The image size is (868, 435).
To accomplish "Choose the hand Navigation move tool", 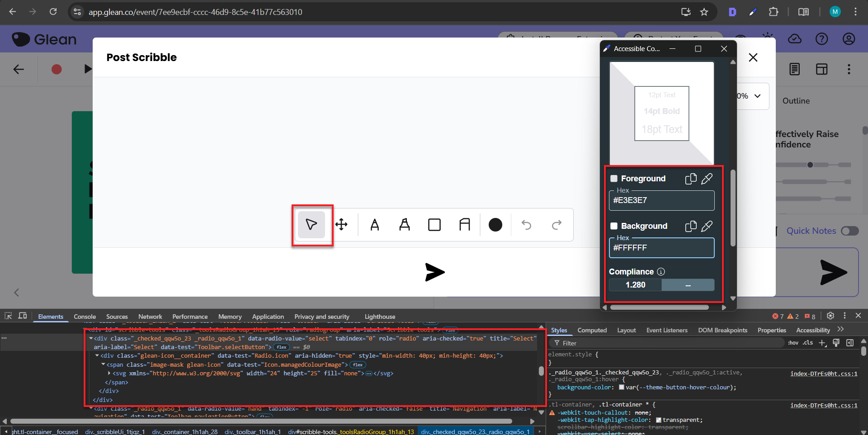I will click(x=341, y=225).
